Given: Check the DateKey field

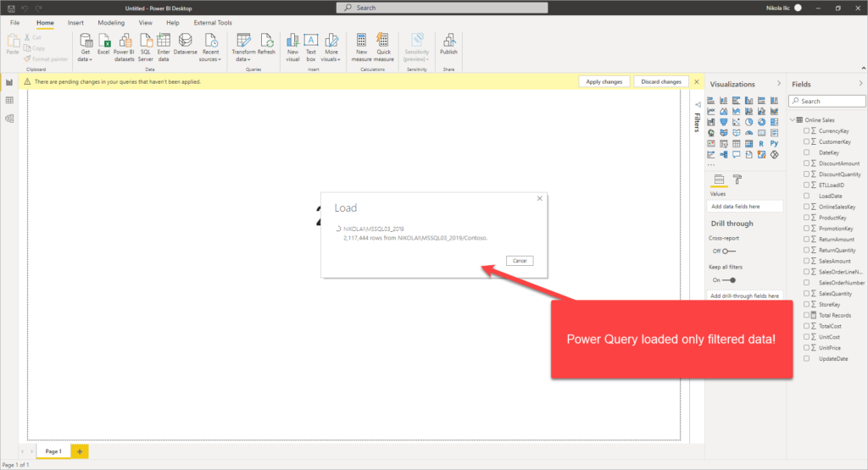Looking at the screenshot, I should coord(807,152).
